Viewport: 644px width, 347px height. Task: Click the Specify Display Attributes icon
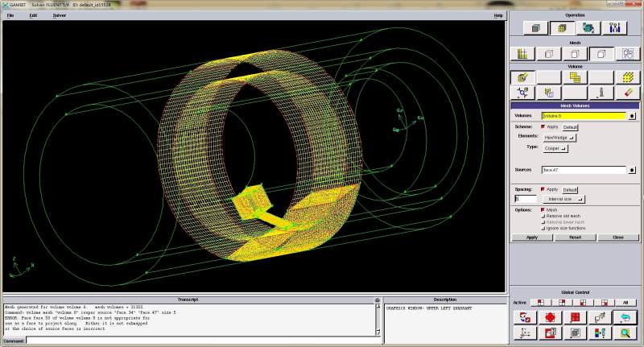click(x=550, y=333)
